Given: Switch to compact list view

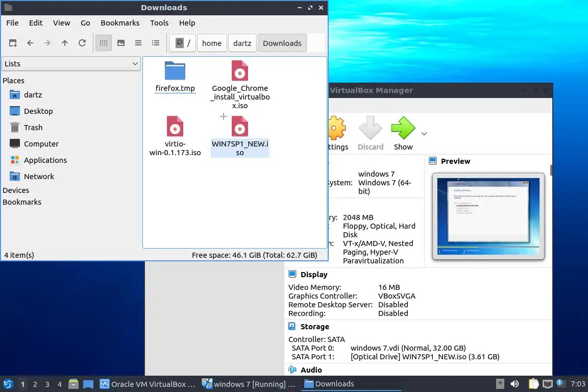Looking at the screenshot, I should pos(138,43).
